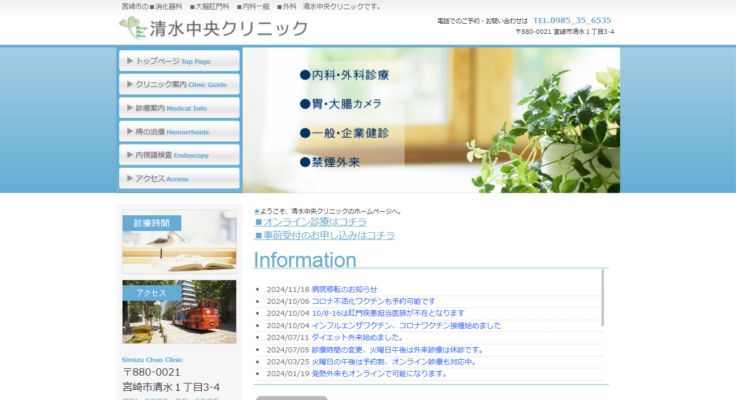This screenshot has height=400, width=736.
Task: Click the Information list scrollbar
Action: [602, 298]
